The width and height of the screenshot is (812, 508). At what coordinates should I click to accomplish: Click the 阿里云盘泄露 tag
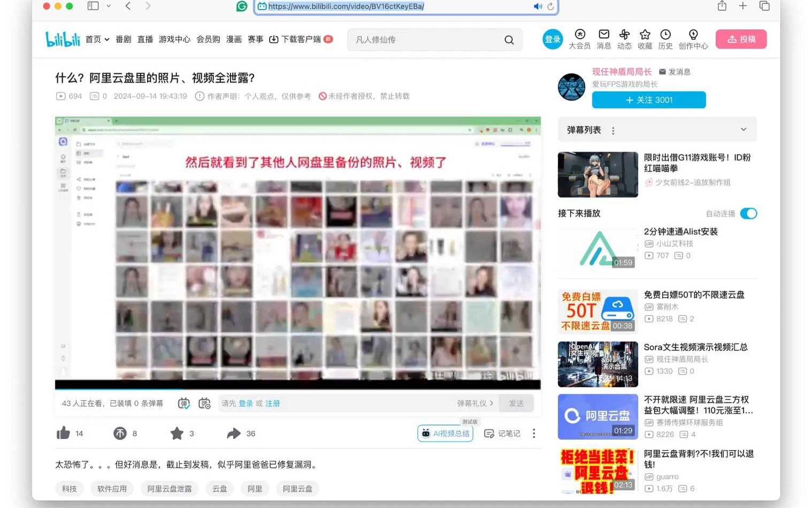(170, 488)
